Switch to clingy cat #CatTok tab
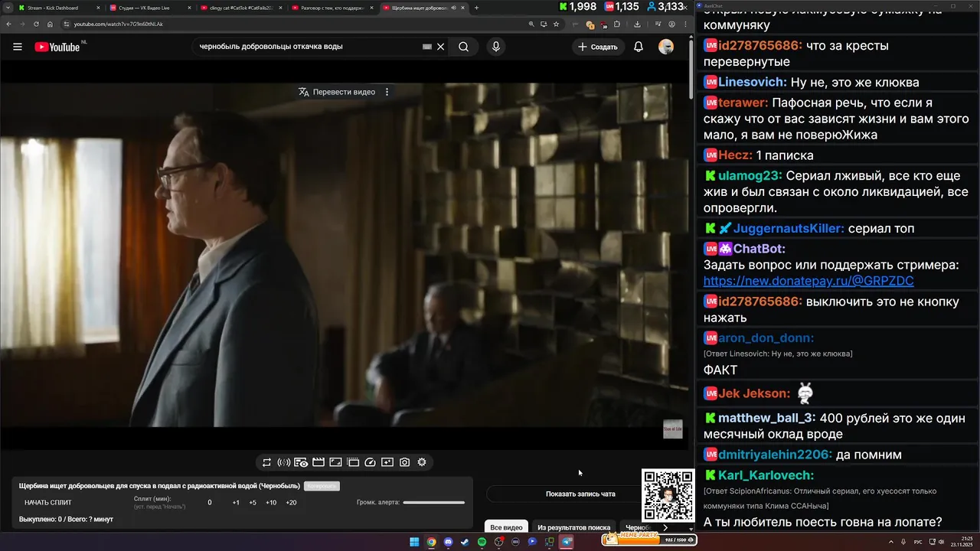 pyautogui.click(x=240, y=8)
